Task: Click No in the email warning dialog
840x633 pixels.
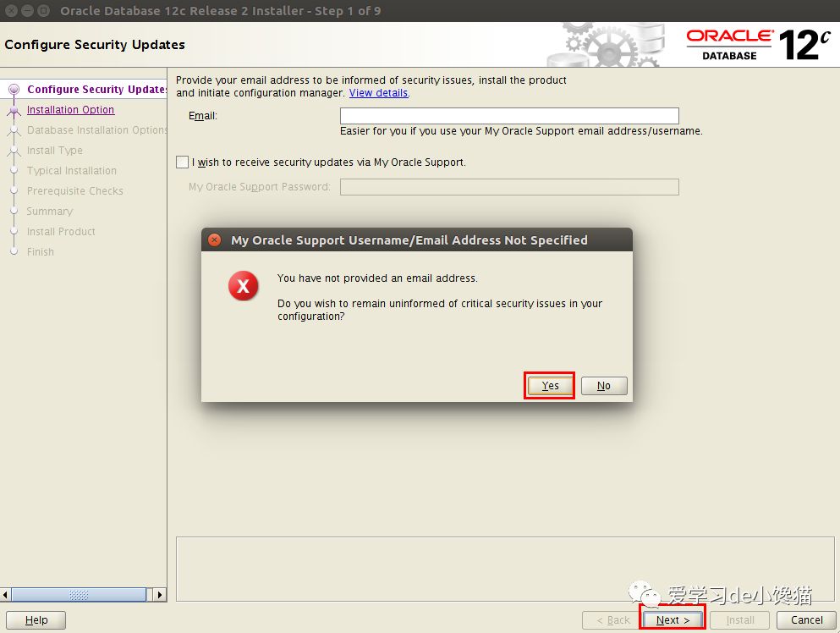Action: (604, 385)
